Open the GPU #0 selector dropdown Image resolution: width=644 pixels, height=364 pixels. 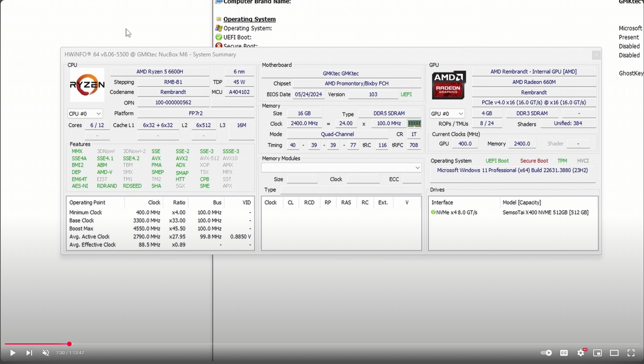pyautogui.click(x=447, y=114)
